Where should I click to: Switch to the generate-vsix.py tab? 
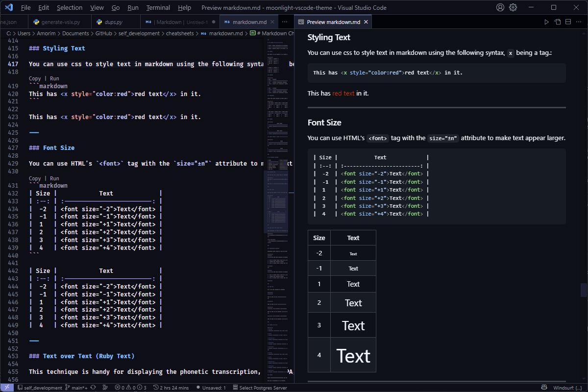point(60,22)
